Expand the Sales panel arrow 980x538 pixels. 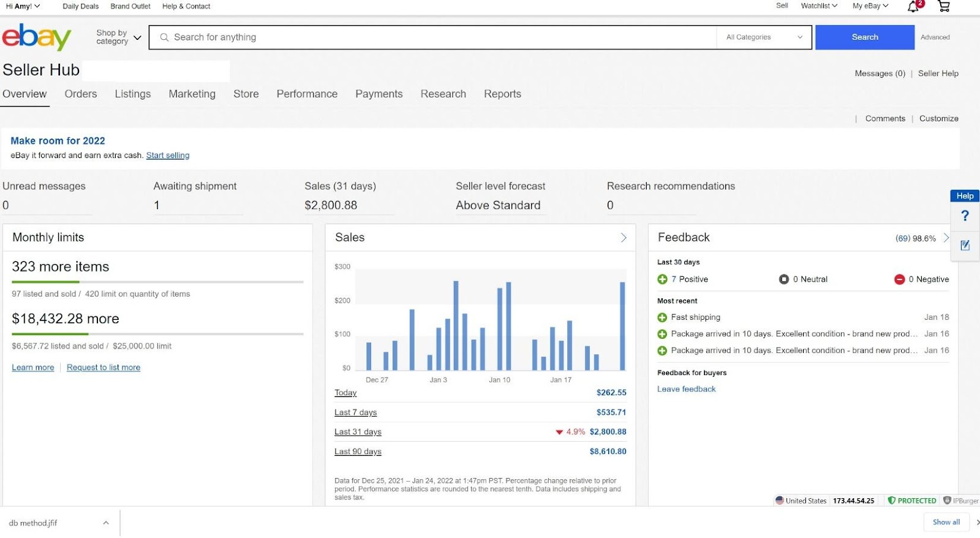pyautogui.click(x=624, y=238)
